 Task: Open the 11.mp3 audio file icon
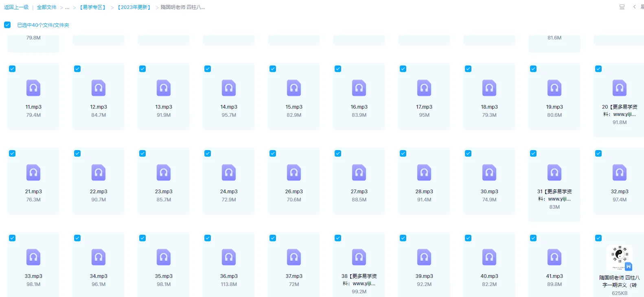click(33, 88)
